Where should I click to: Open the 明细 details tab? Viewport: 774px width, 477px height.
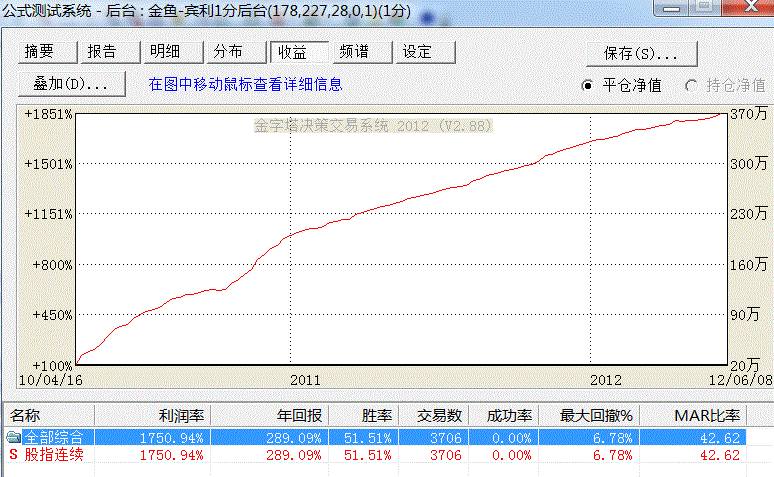tap(174, 52)
